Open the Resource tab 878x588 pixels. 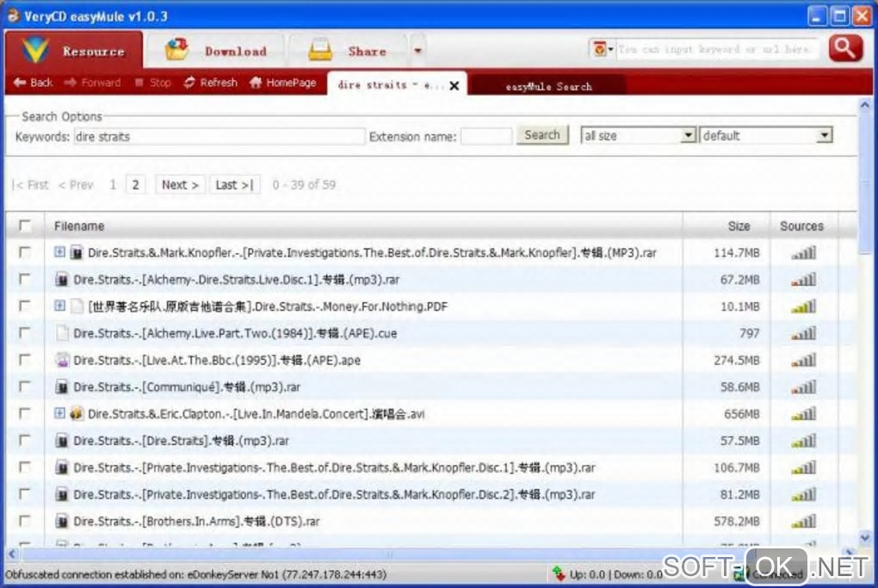[74, 51]
